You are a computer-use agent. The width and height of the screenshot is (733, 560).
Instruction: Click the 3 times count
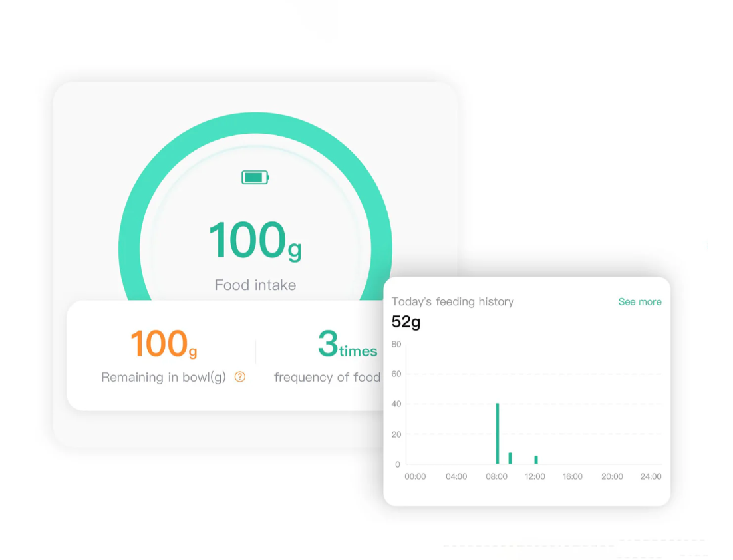point(347,344)
